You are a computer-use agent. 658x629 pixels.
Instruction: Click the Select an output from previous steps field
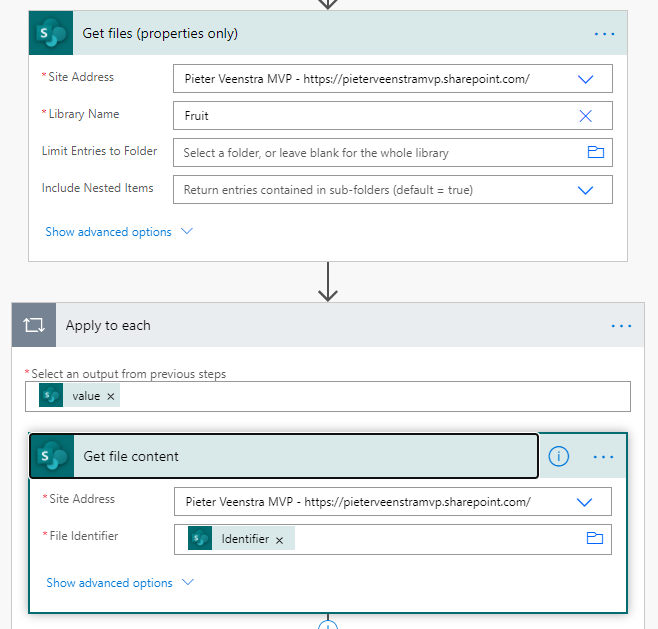point(328,397)
